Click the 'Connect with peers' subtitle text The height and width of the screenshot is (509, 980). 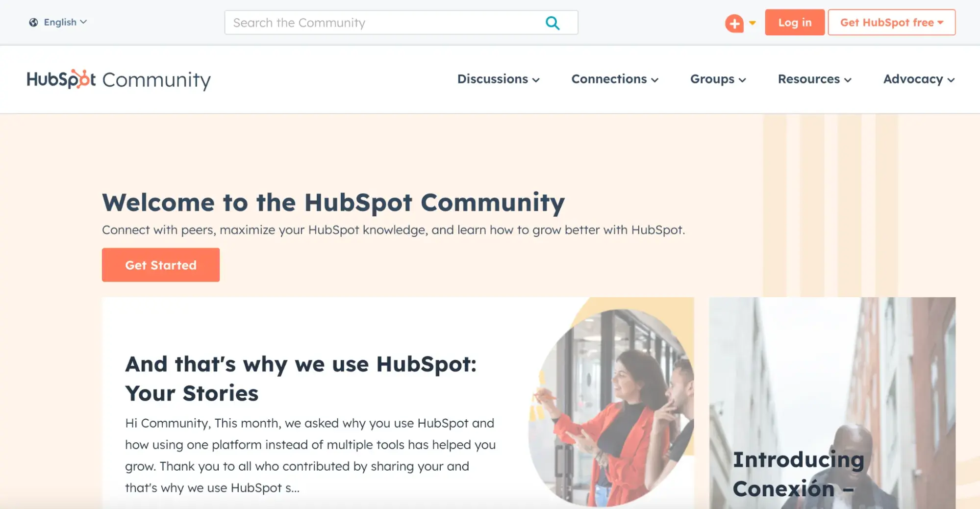394,230
